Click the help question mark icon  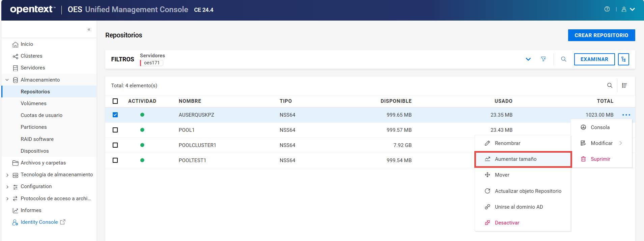(607, 9)
